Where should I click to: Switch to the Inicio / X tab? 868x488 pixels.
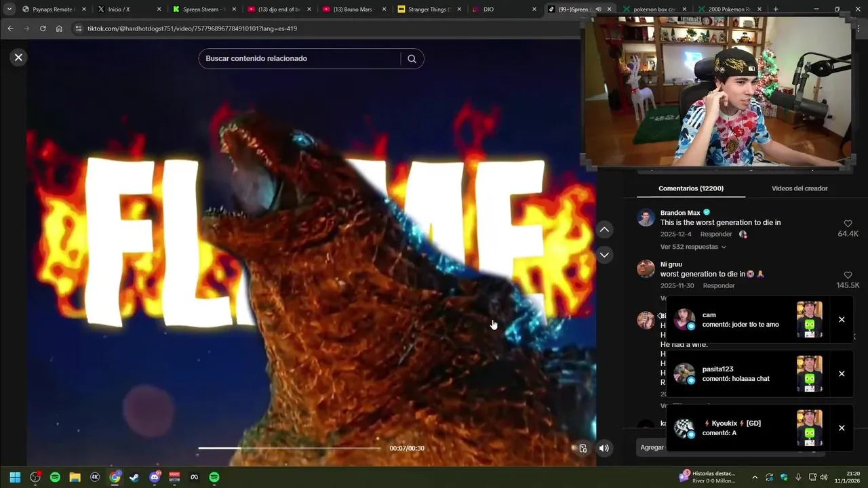click(x=128, y=9)
